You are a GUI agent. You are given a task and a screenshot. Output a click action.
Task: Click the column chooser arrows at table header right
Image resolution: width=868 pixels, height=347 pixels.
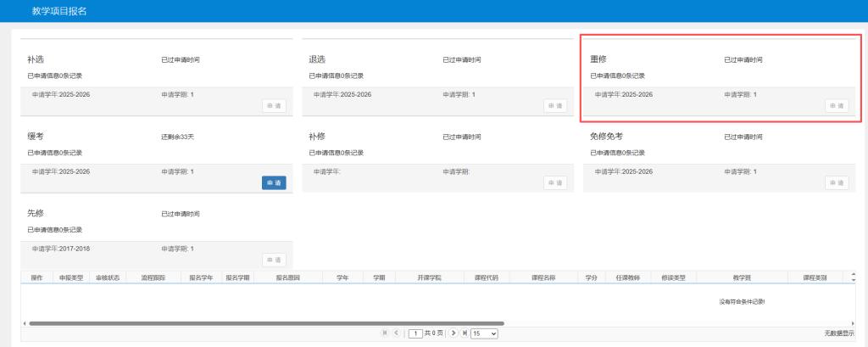853,277
